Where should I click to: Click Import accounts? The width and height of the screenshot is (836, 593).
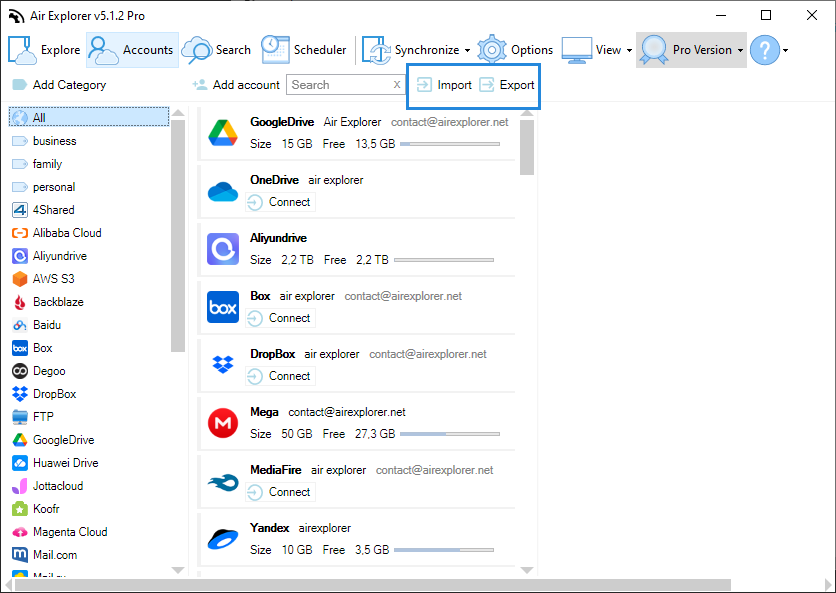[x=444, y=85]
